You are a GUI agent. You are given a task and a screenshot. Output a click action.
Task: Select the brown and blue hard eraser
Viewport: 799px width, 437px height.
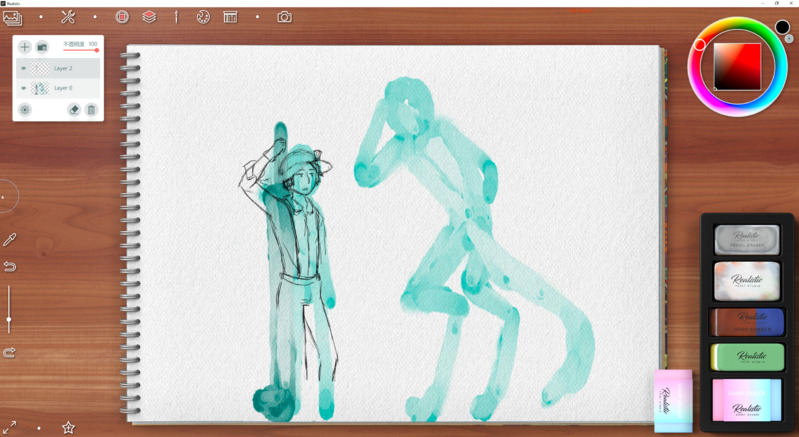coord(747,322)
